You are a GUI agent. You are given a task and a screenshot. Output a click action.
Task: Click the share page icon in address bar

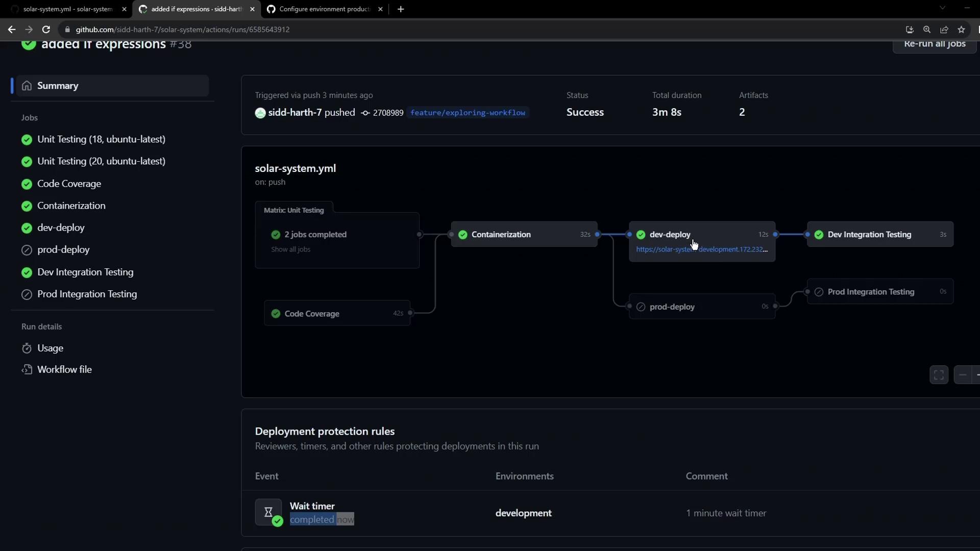[944, 30]
